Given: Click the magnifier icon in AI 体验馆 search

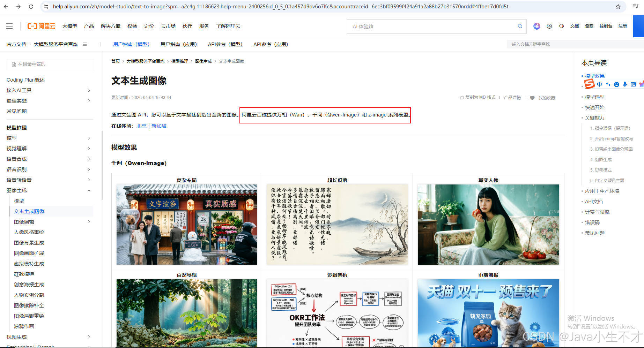Looking at the screenshot, I should [520, 26].
